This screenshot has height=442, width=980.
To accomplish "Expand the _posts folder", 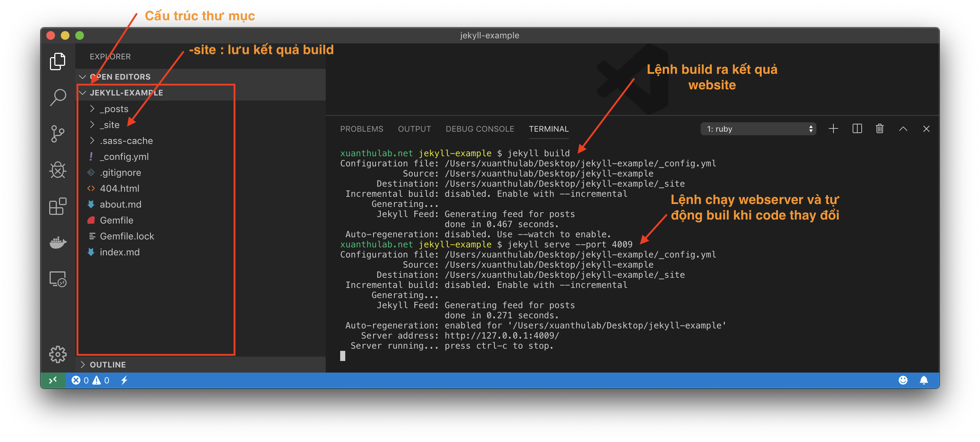I will tap(114, 109).
